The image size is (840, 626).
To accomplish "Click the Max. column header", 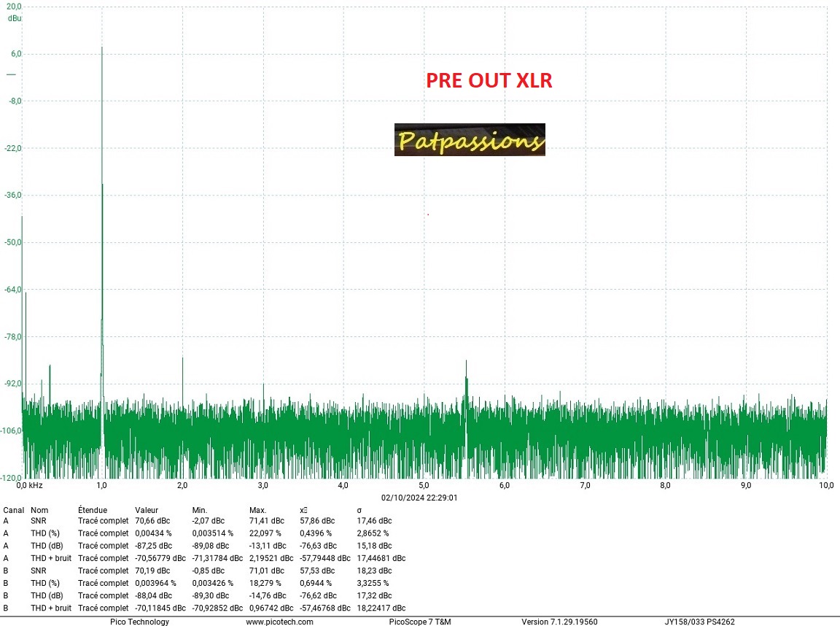I will pyautogui.click(x=258, y=510).
